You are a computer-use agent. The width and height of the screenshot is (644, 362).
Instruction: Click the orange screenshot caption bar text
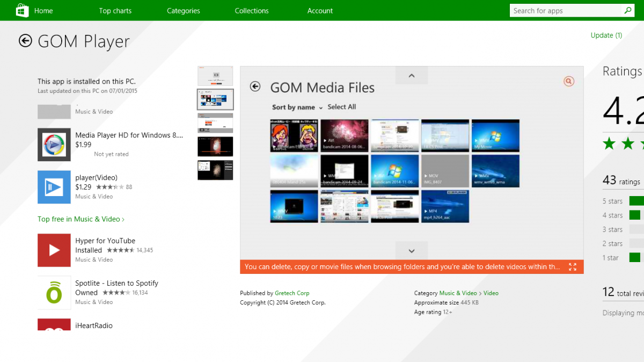point(402,267)
